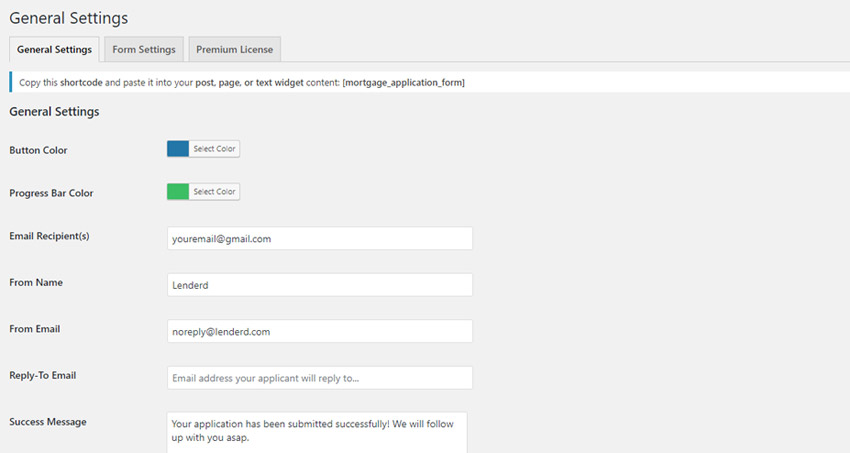Click the Button Color label
Viewport: 850px width, 453px height.
pyautogui.click(x=38, y=150)
